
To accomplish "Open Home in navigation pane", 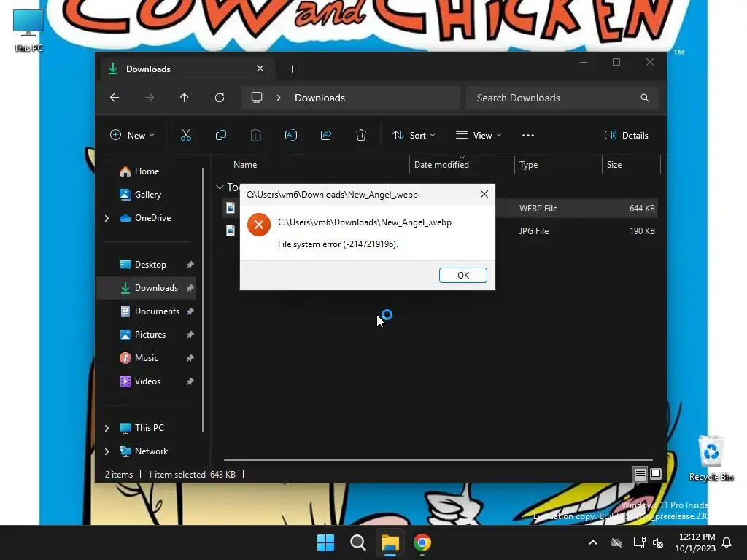I will [146, 171].
